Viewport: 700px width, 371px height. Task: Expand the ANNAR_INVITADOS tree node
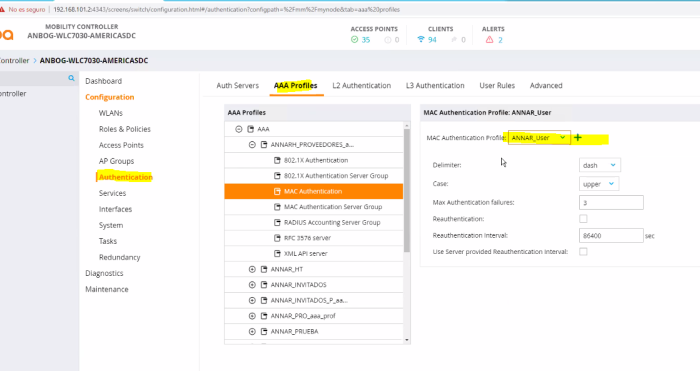252,285
